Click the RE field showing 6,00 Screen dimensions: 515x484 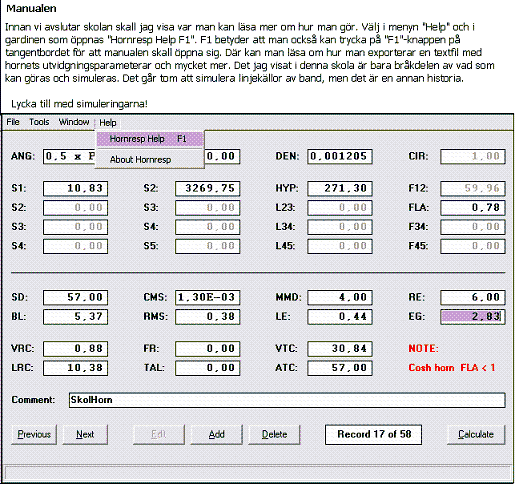[x=473, y=297]
